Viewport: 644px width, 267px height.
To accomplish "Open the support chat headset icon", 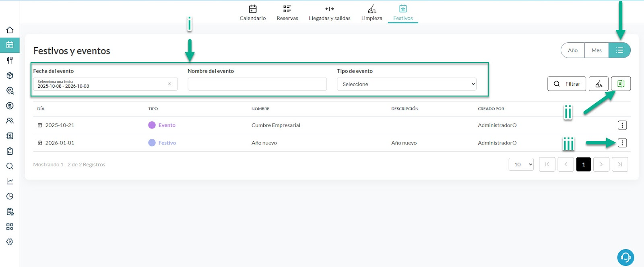I will pyautogui.click(x=625, y=257).
